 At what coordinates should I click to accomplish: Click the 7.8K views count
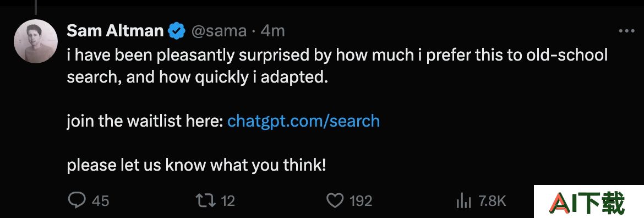(493, 201)
